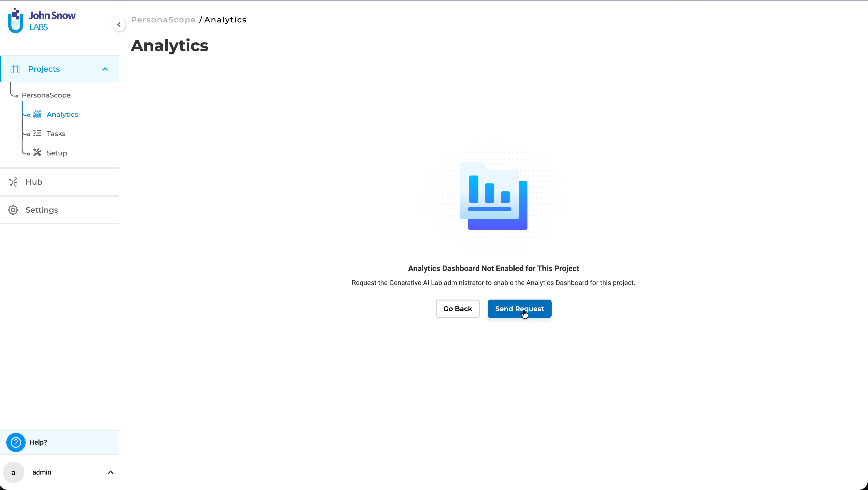Click the Setup wrench icon
Viewport: 868px width, 490px height.
pyautogui.click(x=37, y=153)
